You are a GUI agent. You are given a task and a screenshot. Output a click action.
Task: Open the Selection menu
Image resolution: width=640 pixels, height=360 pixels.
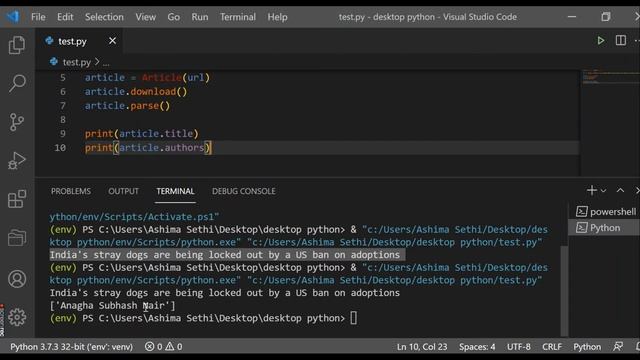[104, 17]
